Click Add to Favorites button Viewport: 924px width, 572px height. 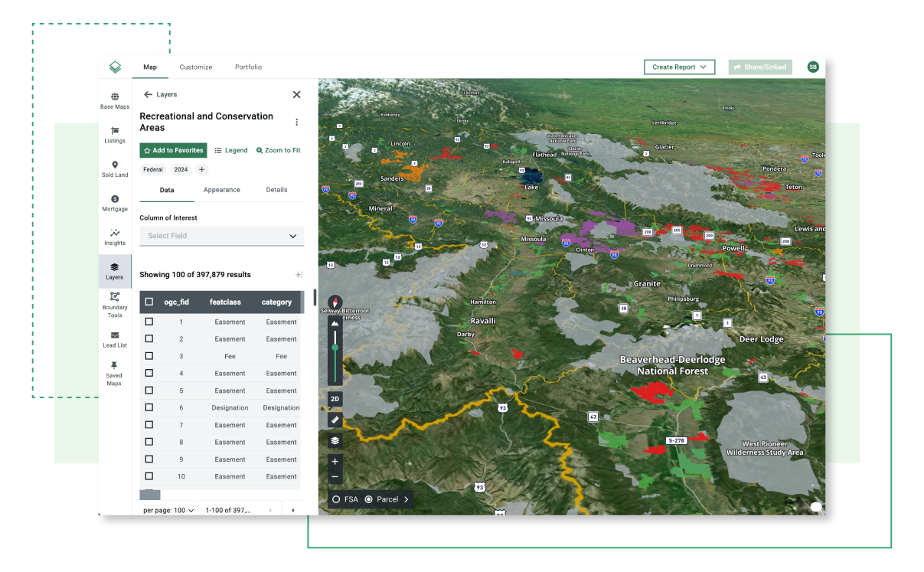pos(173,150)
